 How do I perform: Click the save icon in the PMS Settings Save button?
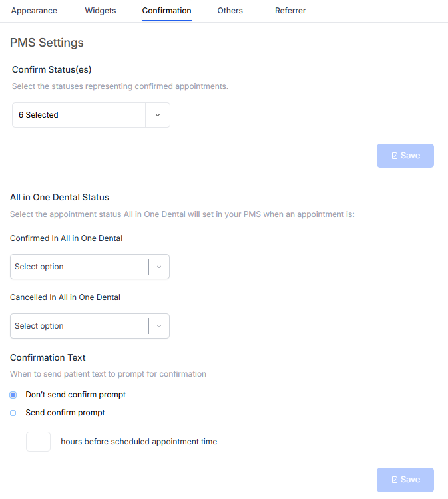pyautogui.click(x=395, y=156)
